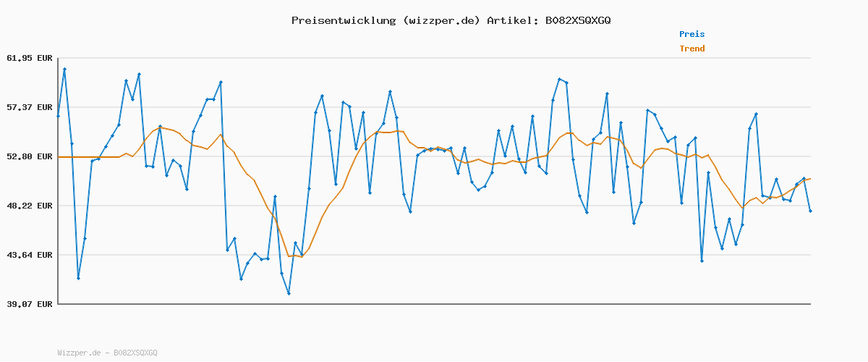Click the last price data point on the right
The height and width of the screenshot is (362, 868).
tap(810, 211)
